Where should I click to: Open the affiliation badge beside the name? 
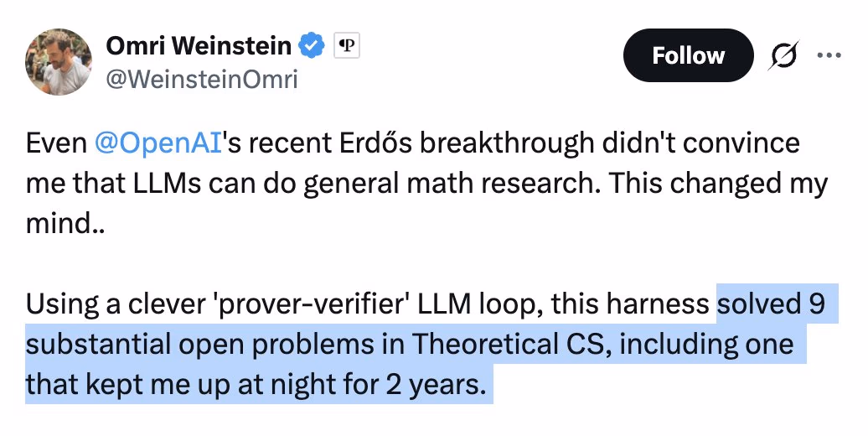(347, 45)
